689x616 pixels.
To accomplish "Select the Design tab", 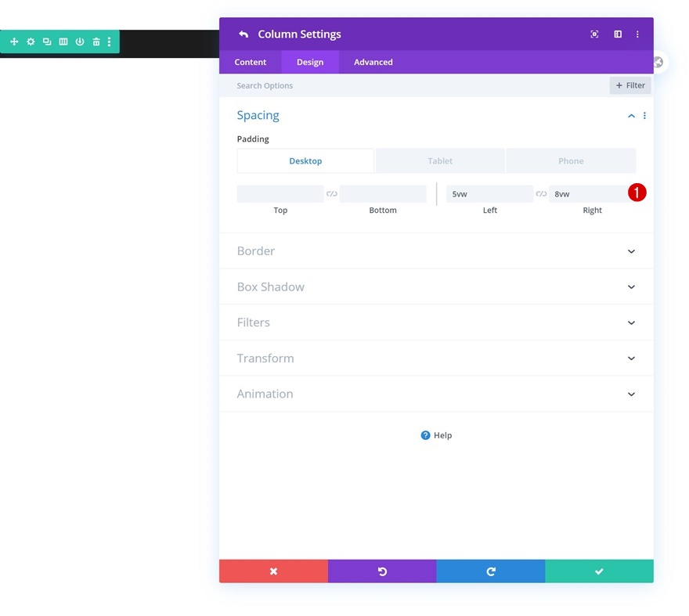I will (310, 62).
